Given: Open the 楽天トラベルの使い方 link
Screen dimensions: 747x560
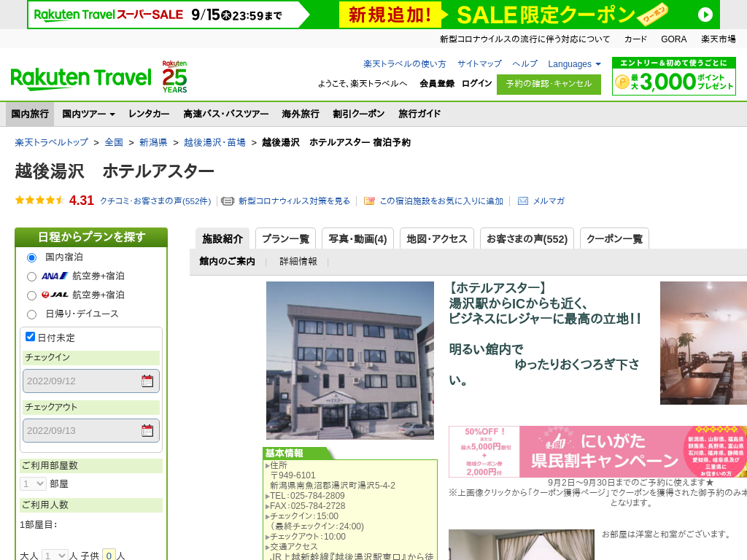Looking at the screenshot, I should (404, 64).
